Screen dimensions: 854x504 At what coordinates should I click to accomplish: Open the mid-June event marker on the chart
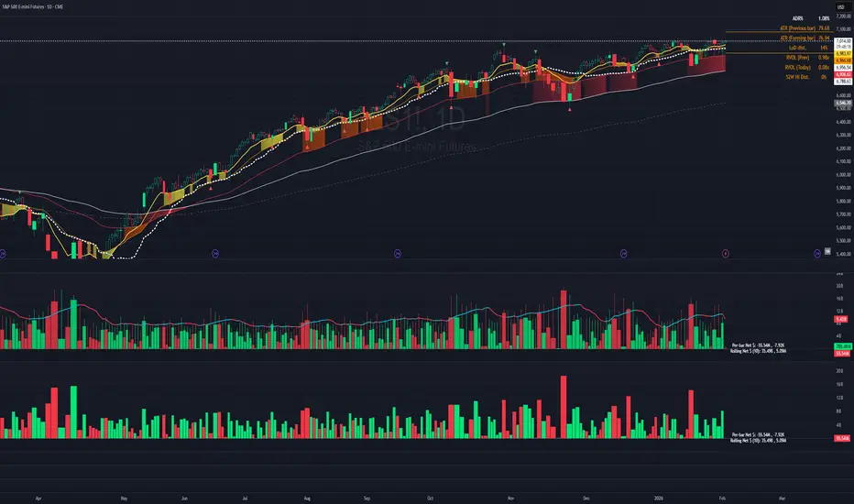click(215, 253)
